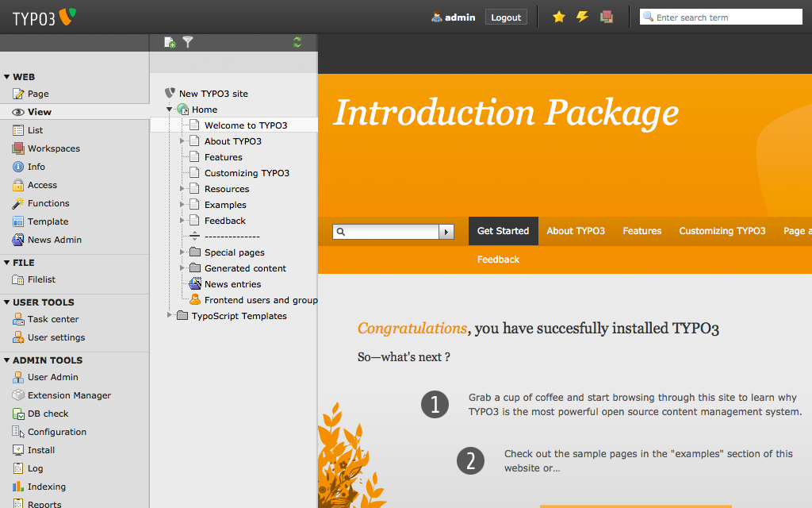The height and width of the screenshot is (508, 812).
Task: Click the create new page icon
Action: [169, 42]
